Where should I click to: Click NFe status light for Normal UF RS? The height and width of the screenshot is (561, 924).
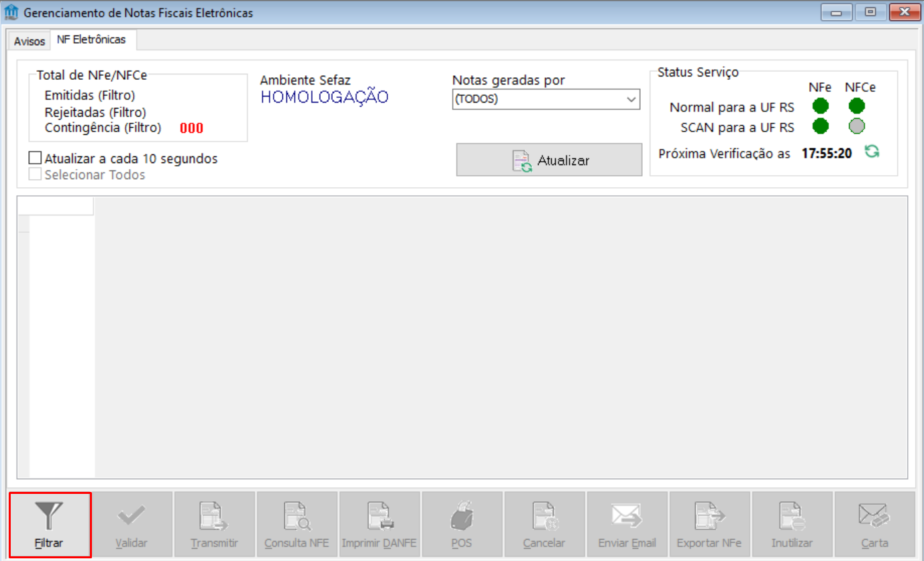tap(821, 106)
